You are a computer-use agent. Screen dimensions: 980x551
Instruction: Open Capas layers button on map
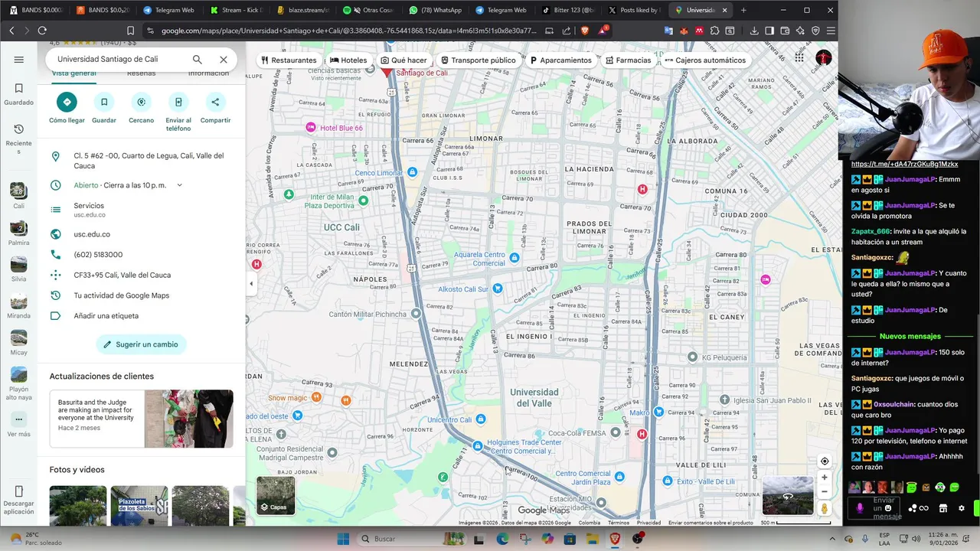[276, 495]
